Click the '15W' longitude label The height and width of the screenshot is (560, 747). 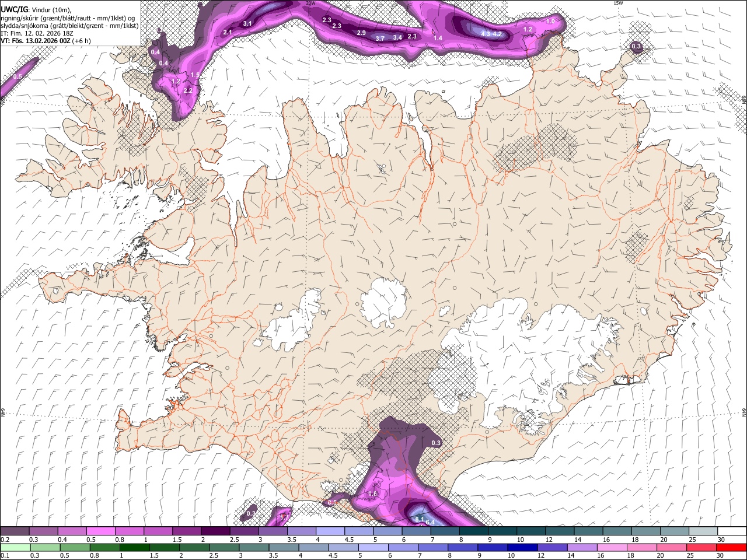point(617,3)
